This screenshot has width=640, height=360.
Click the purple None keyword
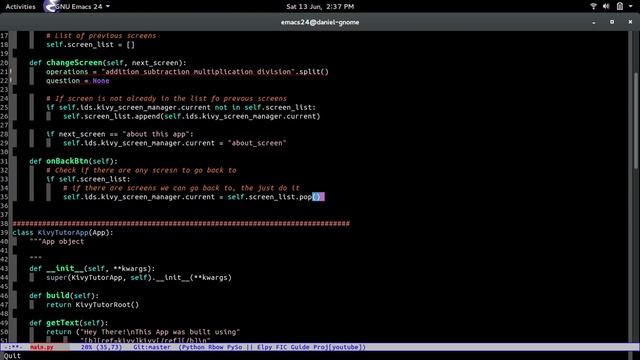click(101, 81)
